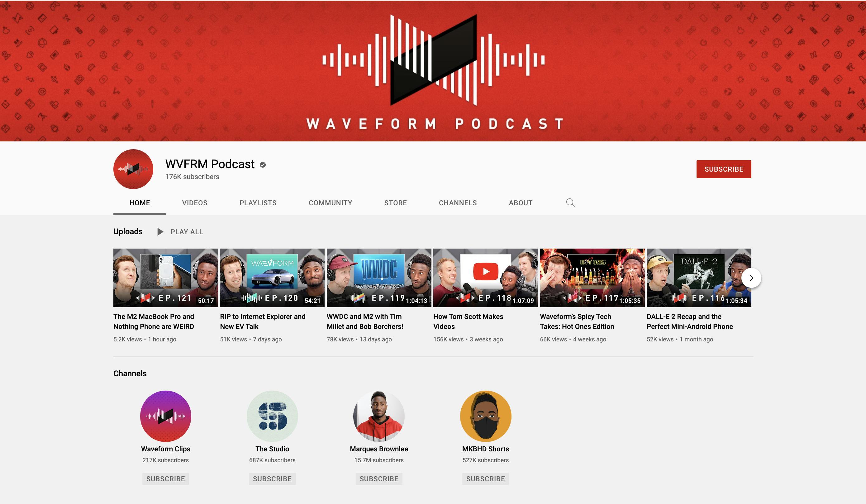Click the WVFRM Podcast channel avatar
The image size is (866, 504).
coord(133,169)
